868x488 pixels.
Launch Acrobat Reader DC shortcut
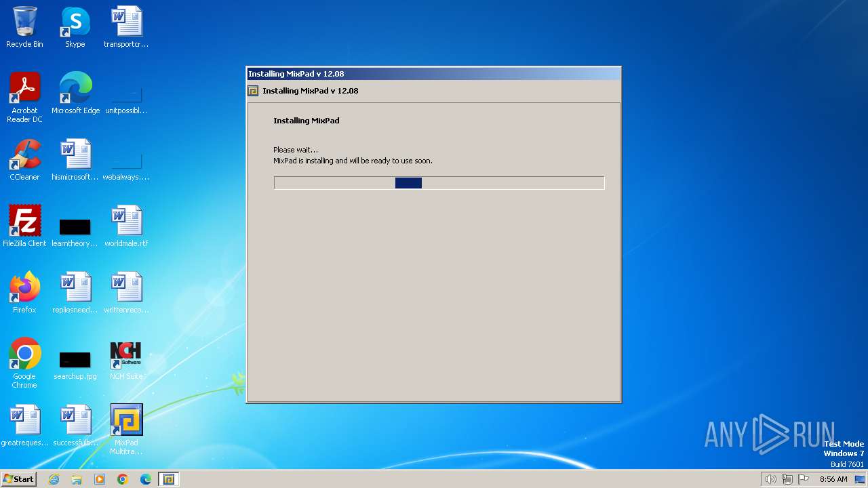pos(24,98)
